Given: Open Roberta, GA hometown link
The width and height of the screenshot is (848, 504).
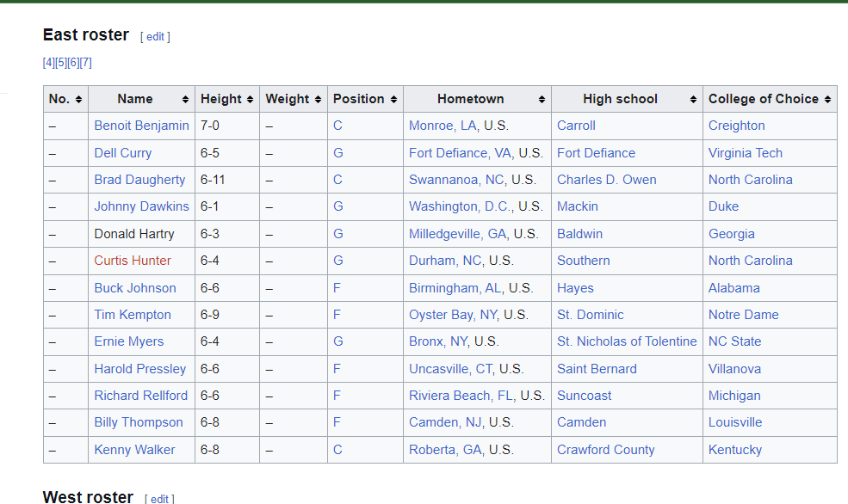Looking at the screenshot, I should click(446, 450).
